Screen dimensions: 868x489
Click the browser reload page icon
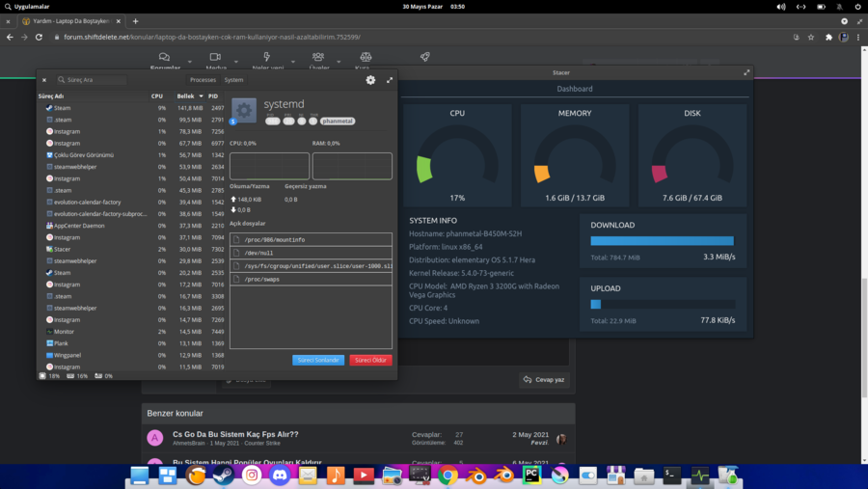(x=39, y=37)
